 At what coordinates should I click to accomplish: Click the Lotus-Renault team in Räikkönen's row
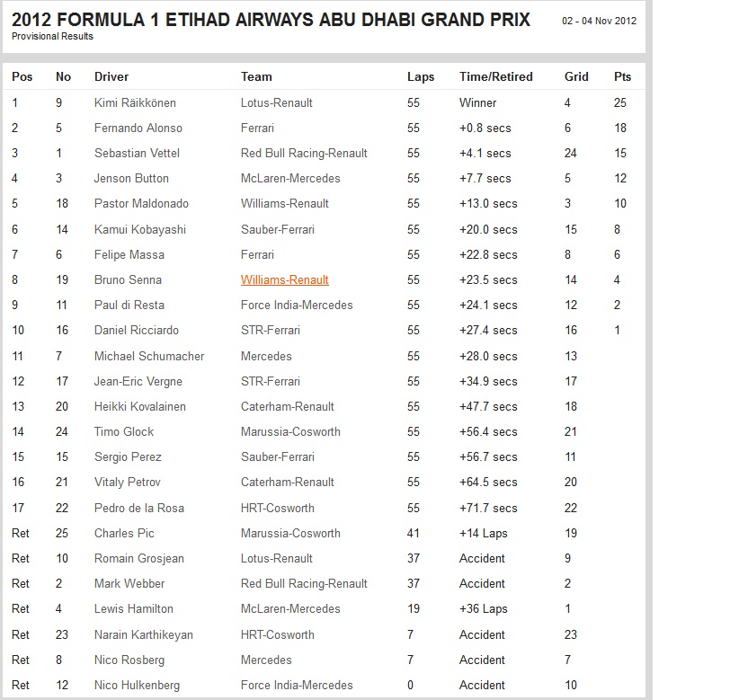[276, 103]
